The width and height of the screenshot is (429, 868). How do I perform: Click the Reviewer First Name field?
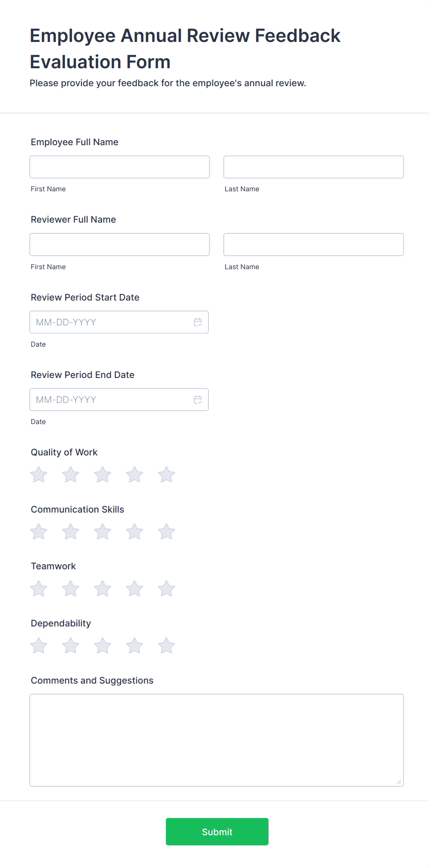[x=119, y=244]
